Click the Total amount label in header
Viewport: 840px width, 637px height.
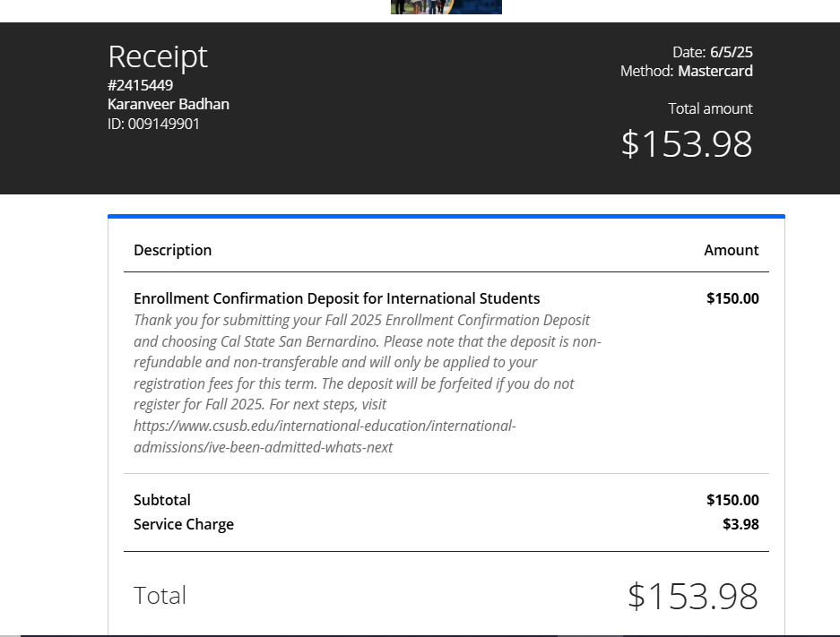pos(710,108)
